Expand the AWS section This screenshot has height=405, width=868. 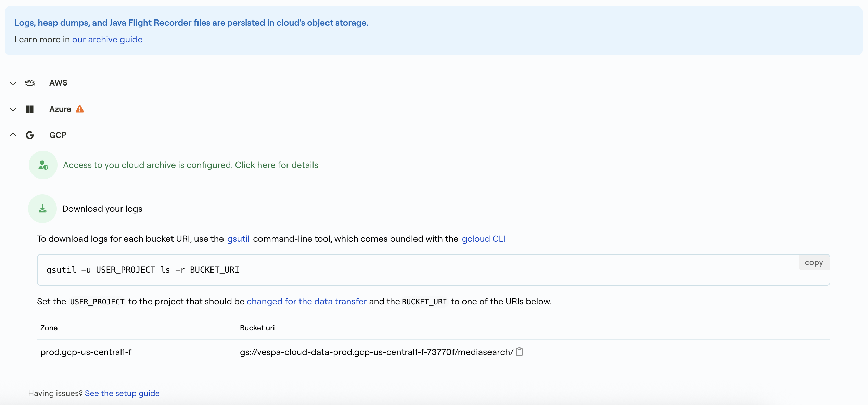pyautogui.click(x=13, y=83)
